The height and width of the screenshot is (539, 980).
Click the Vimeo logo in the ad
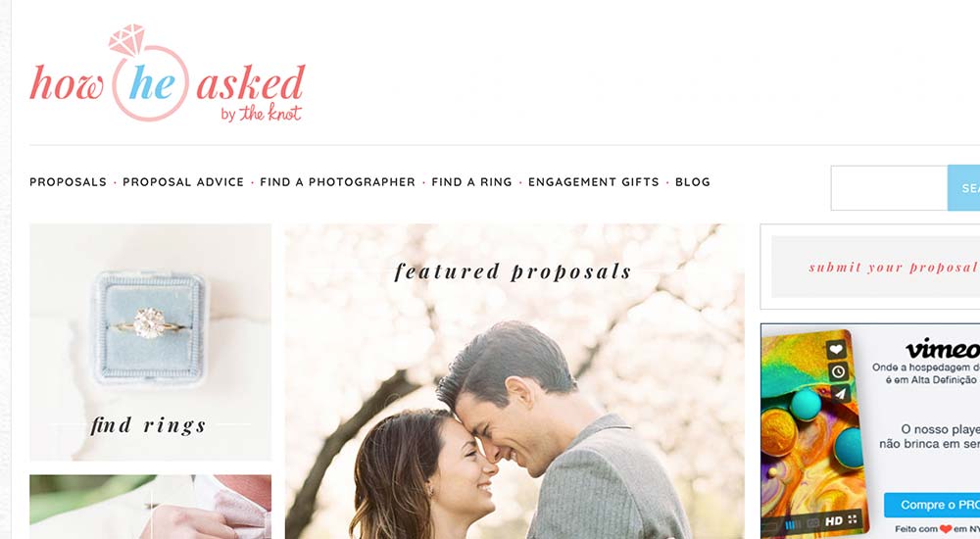943,348
